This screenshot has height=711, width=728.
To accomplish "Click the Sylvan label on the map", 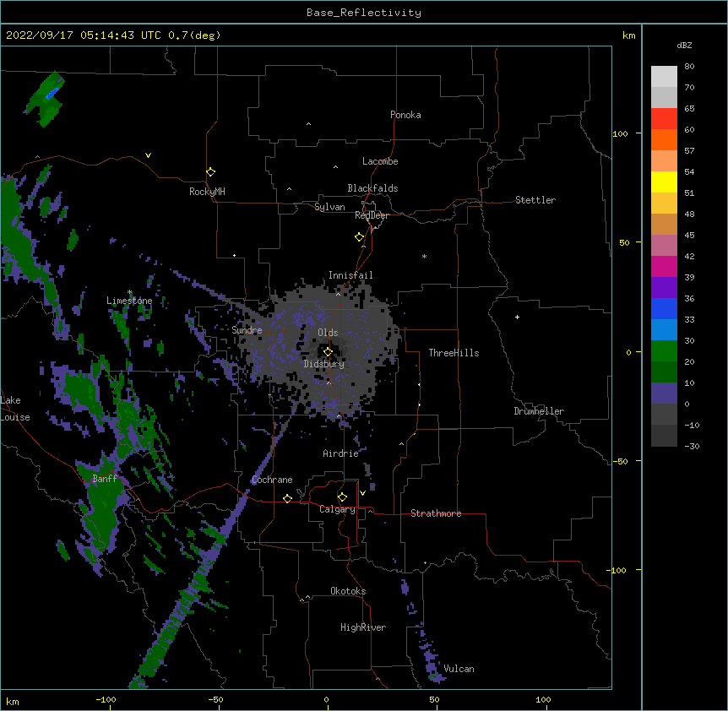I will [x=329, y=207].
